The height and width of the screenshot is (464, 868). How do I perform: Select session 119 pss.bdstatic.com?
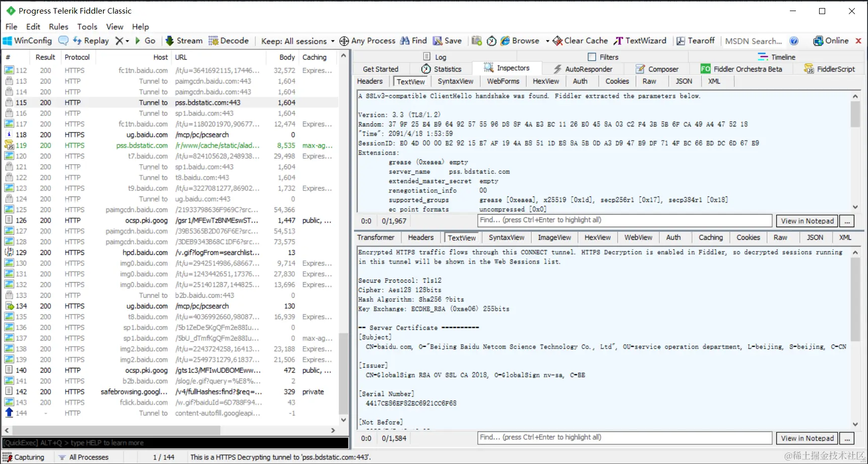pyautogui.click(x=170, y=146)
